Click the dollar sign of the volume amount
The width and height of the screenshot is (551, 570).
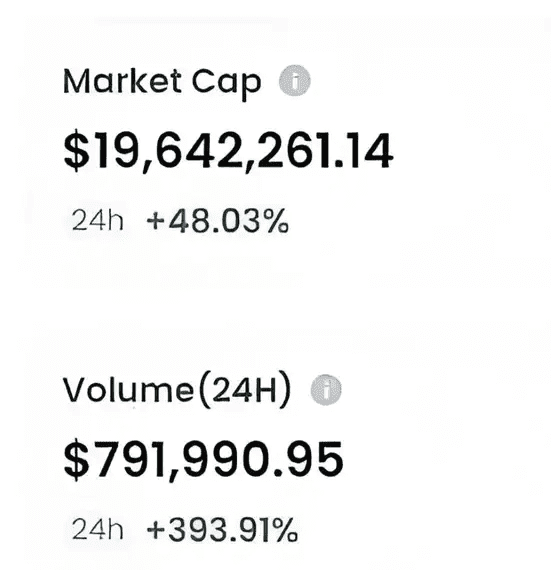tap(76, 460)
